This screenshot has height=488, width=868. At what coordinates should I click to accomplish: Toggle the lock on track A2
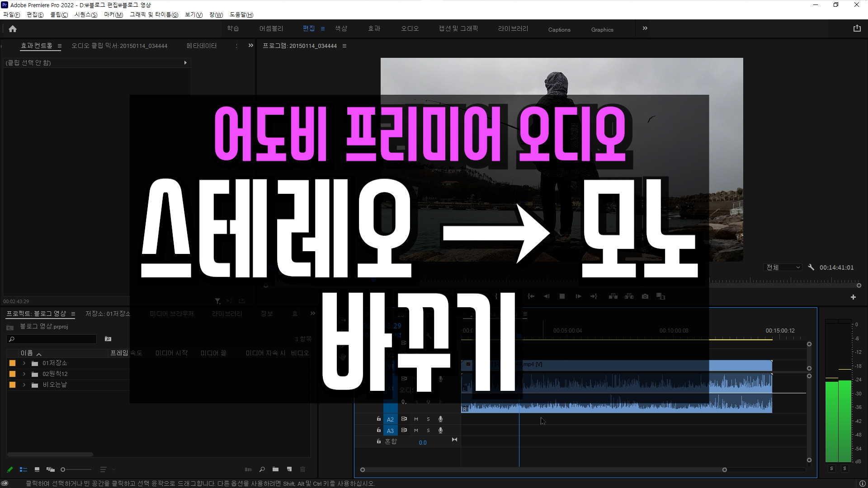pyautogui.click(x=379, y=419)
